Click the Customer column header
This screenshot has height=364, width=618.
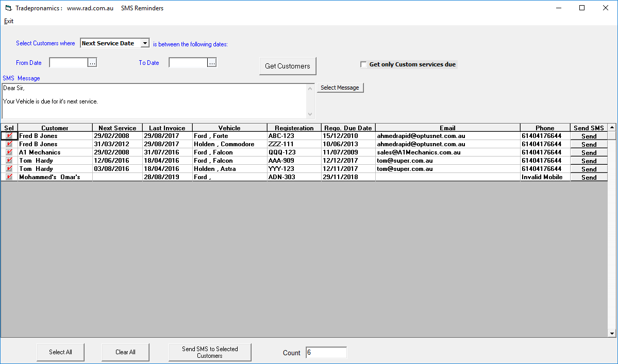tap(55, 128)
